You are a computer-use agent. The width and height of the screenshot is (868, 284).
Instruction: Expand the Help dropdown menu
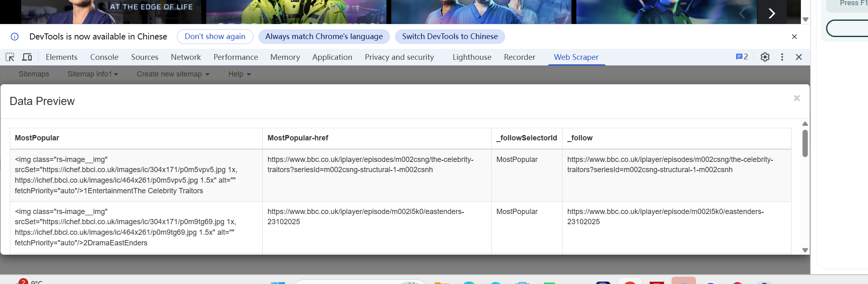point(240,74)
